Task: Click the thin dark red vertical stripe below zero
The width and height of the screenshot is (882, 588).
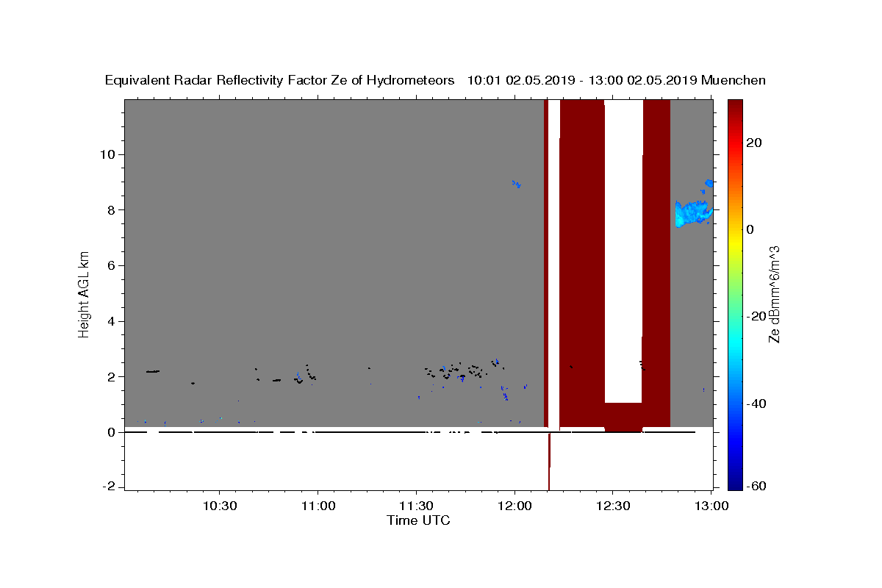Action: click(549, 462)
